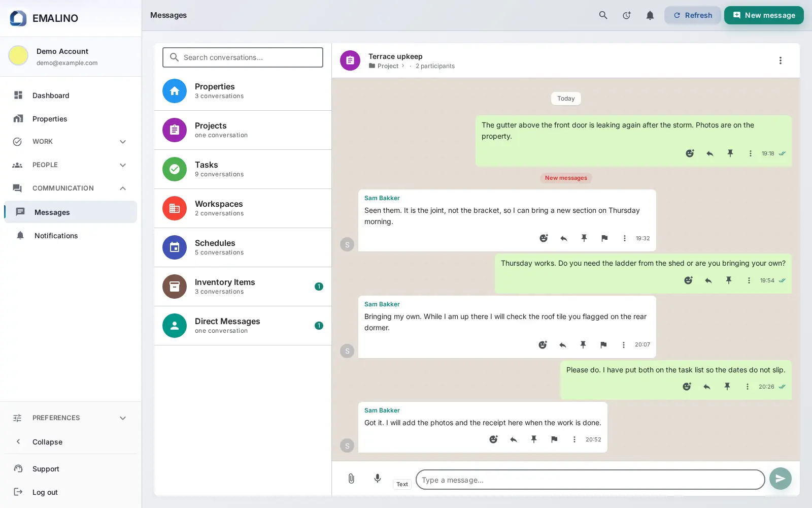Flag Sam's 19:32 message
812x508 pixels.
tap(604, 238)
